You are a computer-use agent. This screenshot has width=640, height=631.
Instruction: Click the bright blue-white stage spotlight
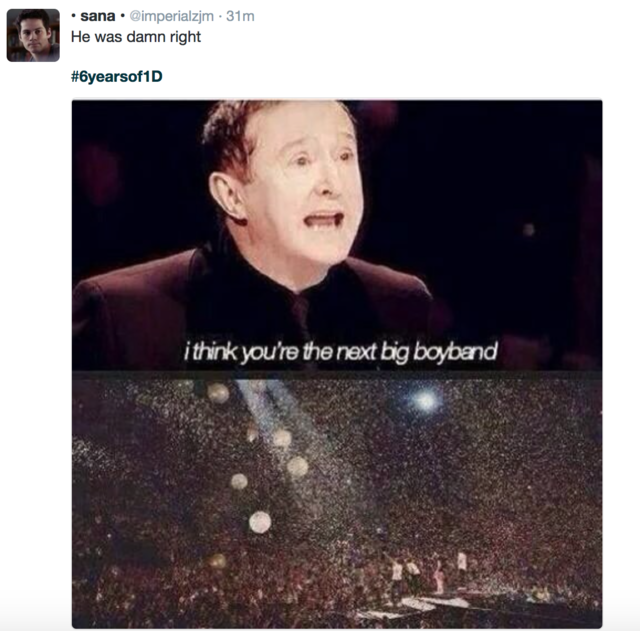[x=425, y=400]
